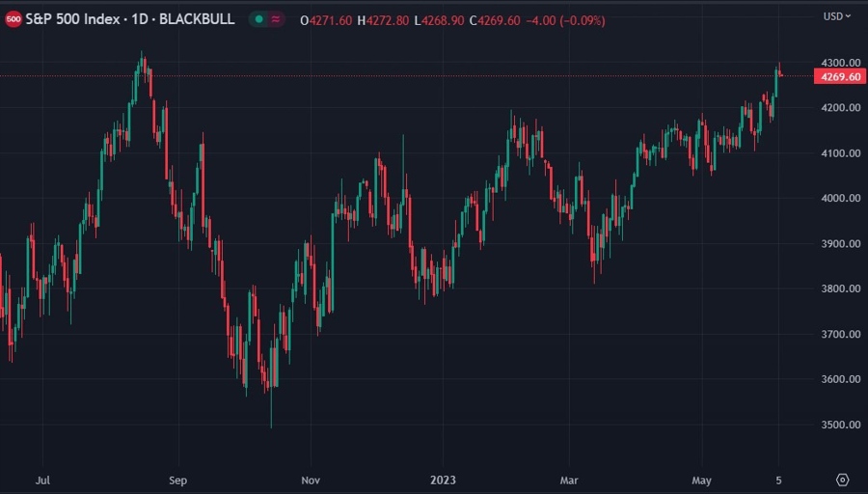Select the 4300.00 price axis label

point(840,63)
